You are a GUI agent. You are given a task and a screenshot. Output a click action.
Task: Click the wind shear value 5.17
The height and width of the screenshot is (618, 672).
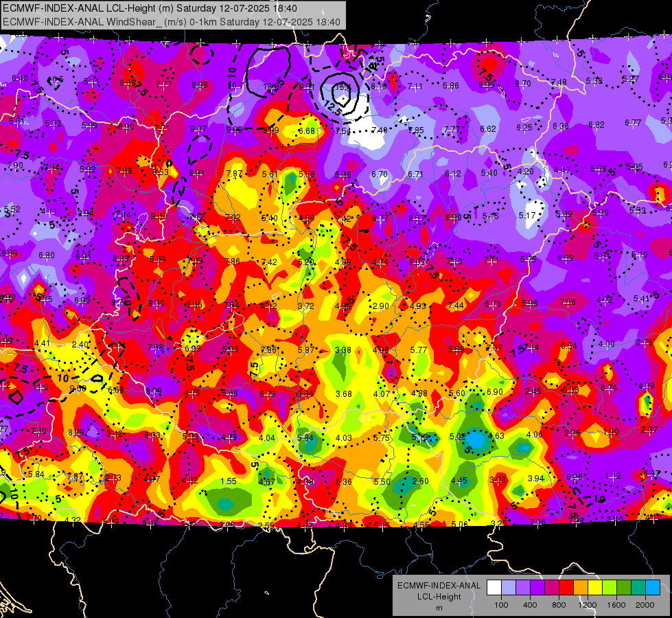[527, 216]
